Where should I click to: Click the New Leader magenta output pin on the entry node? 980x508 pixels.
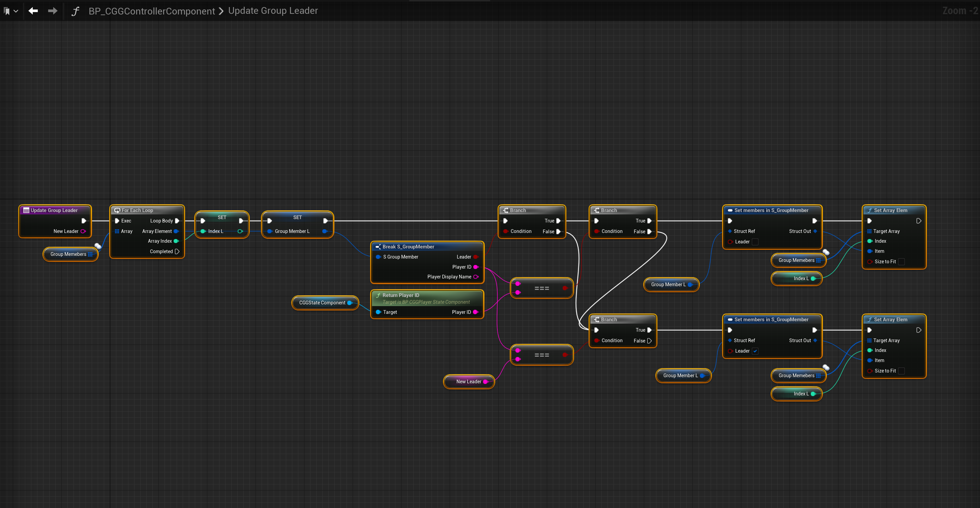click(x=83, y=231)
